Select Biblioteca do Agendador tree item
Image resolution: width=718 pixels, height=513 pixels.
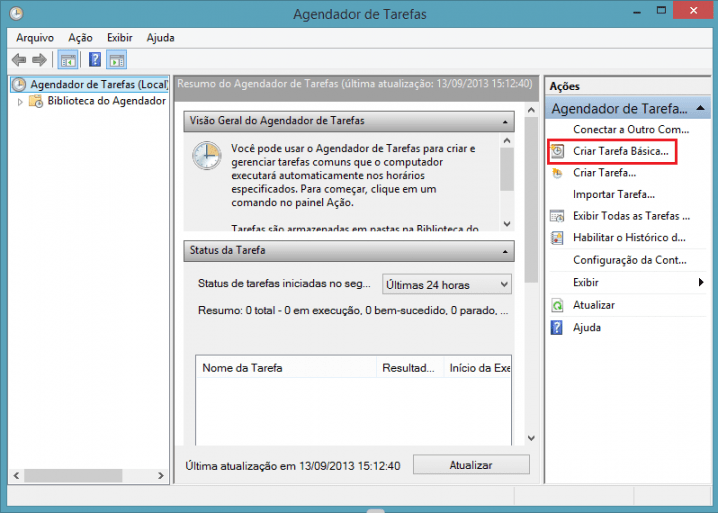107,101
